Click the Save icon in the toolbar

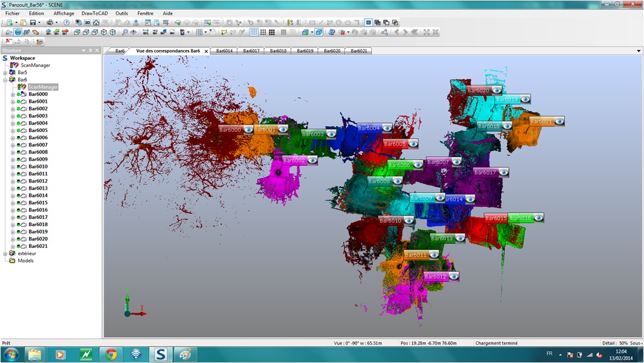32,22
